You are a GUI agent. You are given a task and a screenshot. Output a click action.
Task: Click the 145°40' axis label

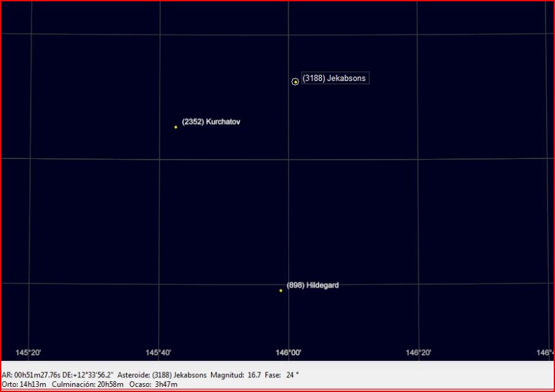coord(158,353)
